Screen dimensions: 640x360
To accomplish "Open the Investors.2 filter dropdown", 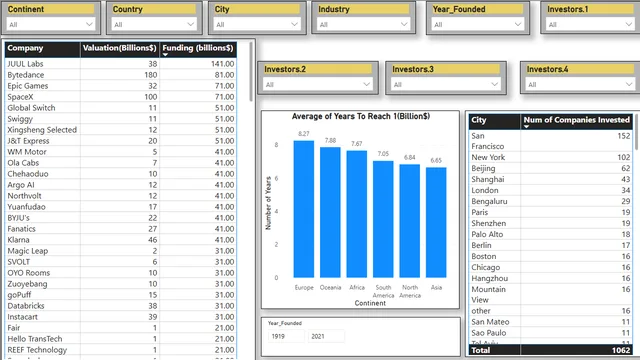I will 318,84.
